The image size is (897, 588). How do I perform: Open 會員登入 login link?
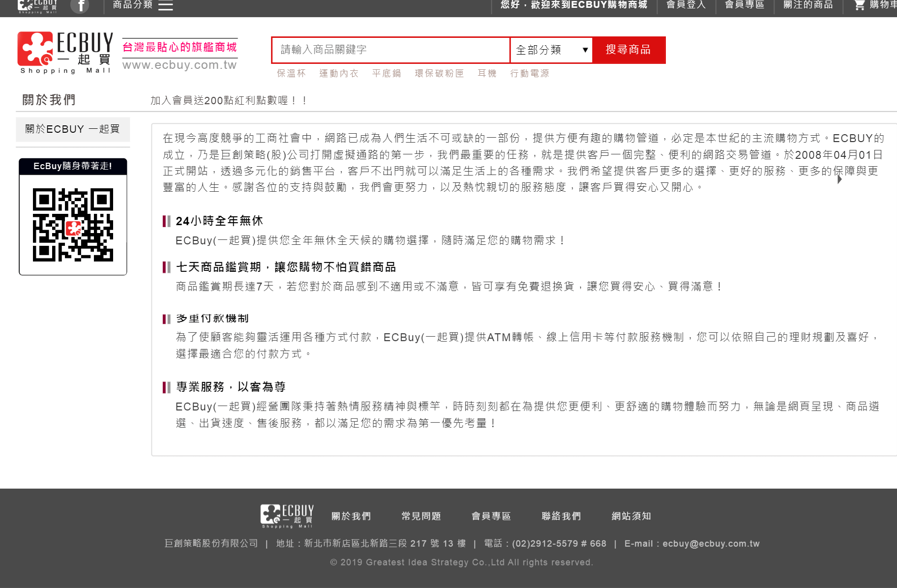[x=686, y=5]
